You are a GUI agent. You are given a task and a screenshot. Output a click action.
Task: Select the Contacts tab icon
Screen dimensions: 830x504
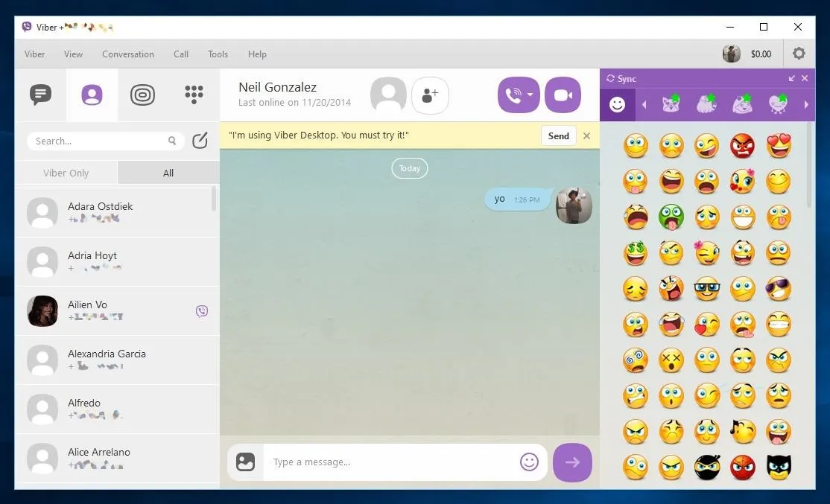[92, 95]
